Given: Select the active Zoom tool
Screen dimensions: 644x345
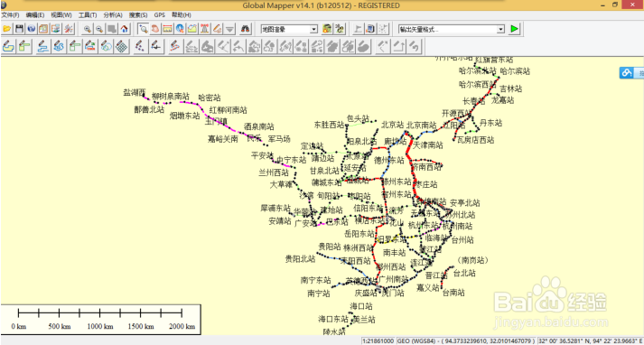Looking at the screenshot, I should coord(143,29).
